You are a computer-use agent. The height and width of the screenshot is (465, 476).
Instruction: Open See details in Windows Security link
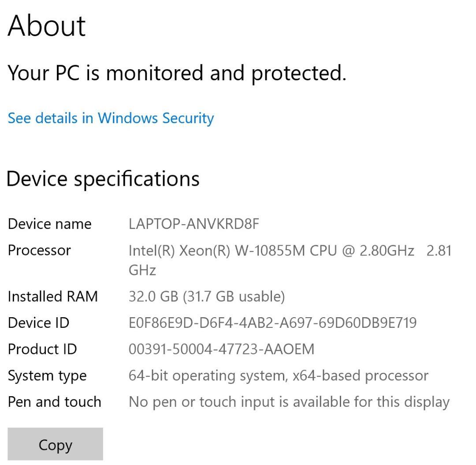(110, 118)
